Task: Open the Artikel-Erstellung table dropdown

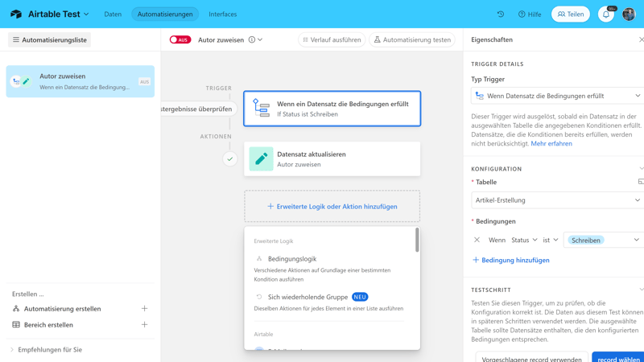Action: (557, 200)
